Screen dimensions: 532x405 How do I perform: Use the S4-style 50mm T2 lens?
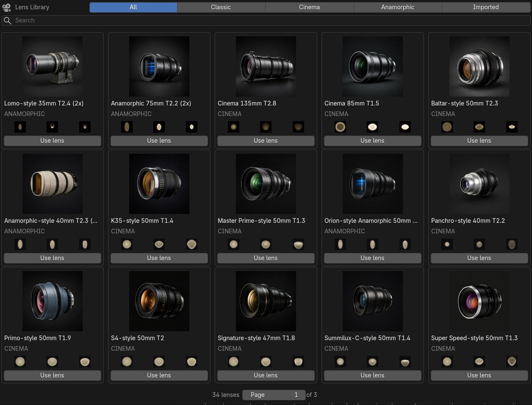tap(159, 375)
